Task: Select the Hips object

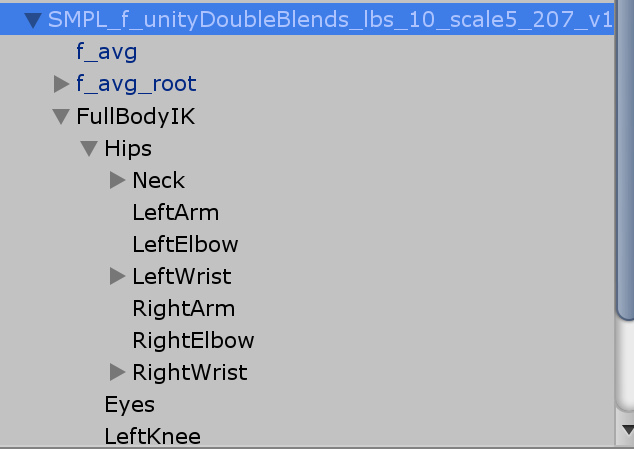Action: point(128,148)
